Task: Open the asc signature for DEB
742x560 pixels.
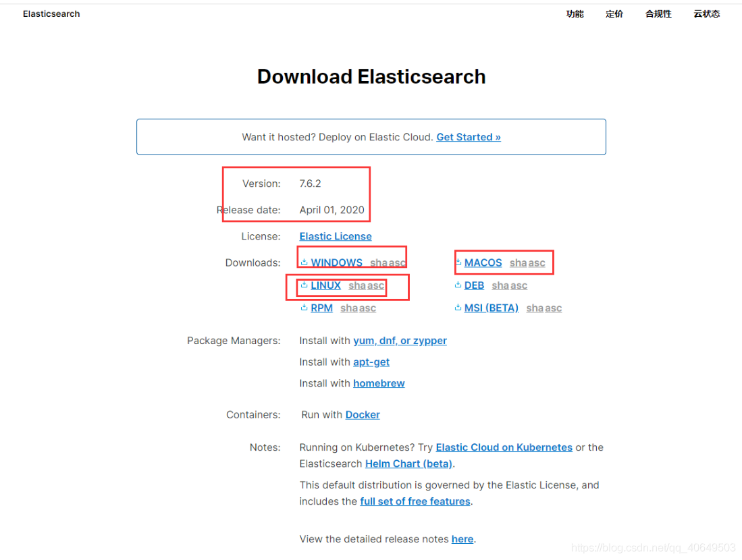Action: click(519, 285)
